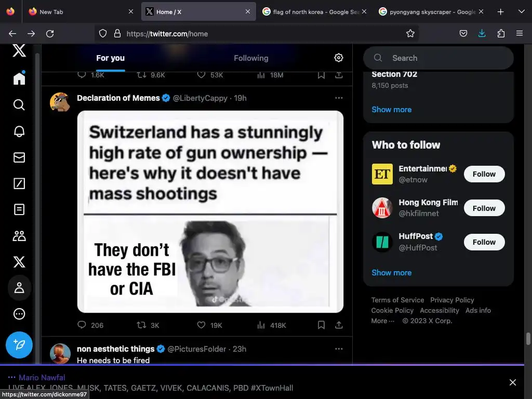The image size is (532, 399).
Task: Open Communities people icon
Action: coord(19,236)
